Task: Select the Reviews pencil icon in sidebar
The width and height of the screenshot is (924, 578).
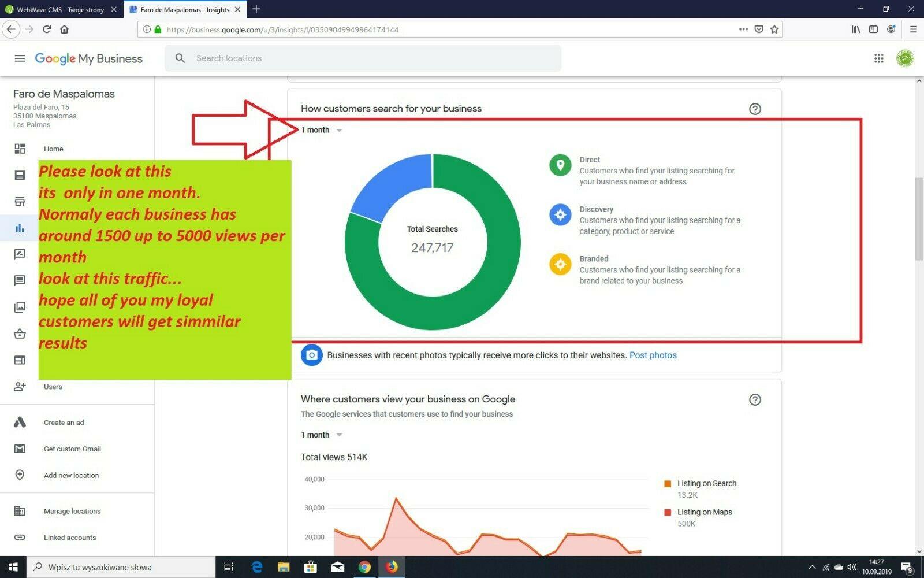Action: tap(20, 254)
